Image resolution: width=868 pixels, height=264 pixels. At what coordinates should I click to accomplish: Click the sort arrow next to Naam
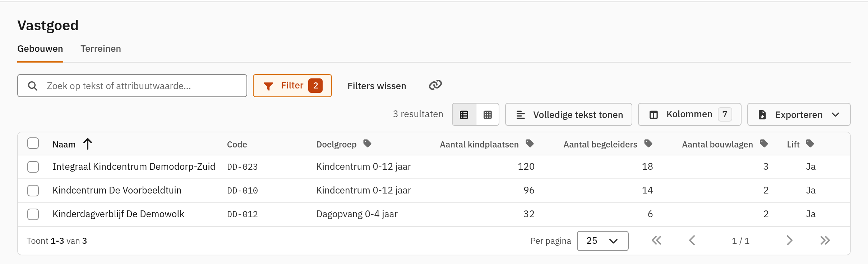pyautogui.click(x=88, y=144)
